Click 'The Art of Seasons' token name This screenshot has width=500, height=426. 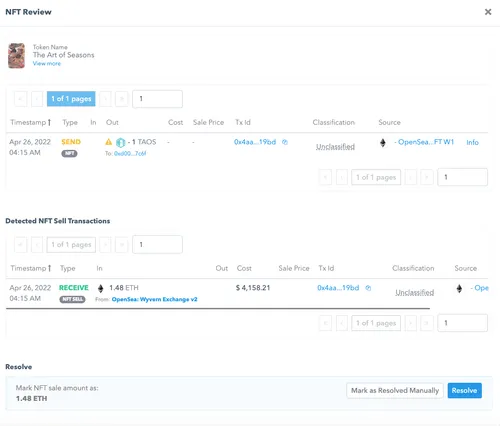pos(63,55)
